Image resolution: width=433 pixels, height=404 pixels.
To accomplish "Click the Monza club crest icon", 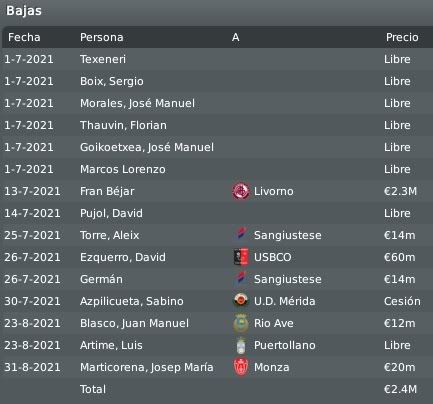I will [241, 367].
